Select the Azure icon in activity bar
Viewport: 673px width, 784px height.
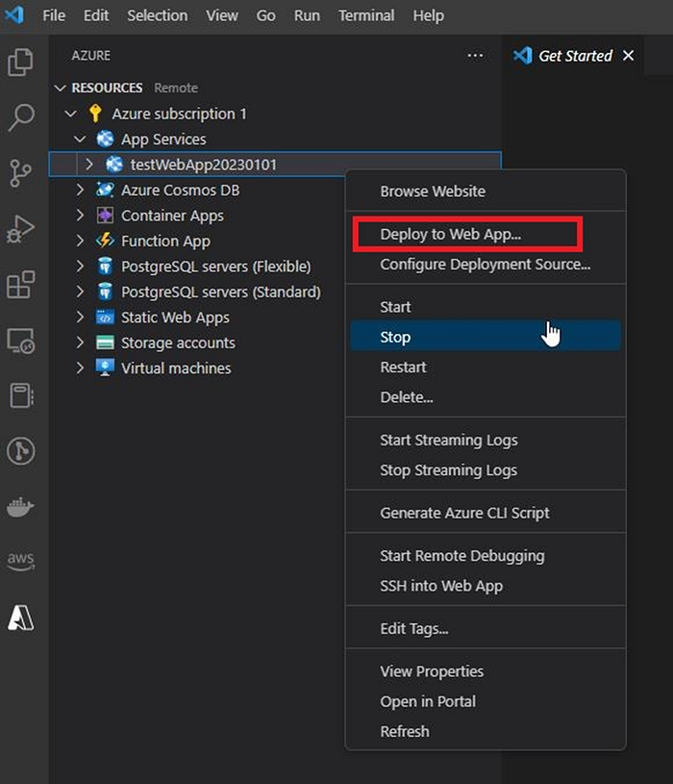click(x=20, y=618)
